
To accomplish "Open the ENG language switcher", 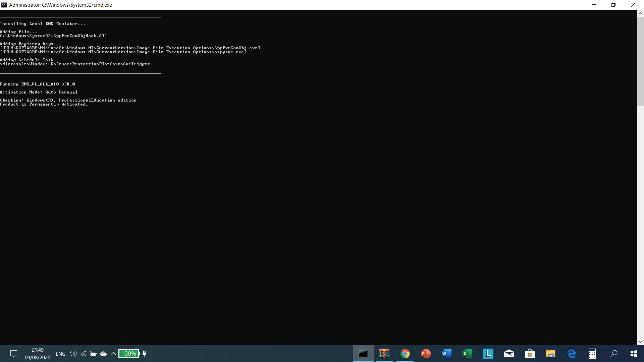I will 60,353.
